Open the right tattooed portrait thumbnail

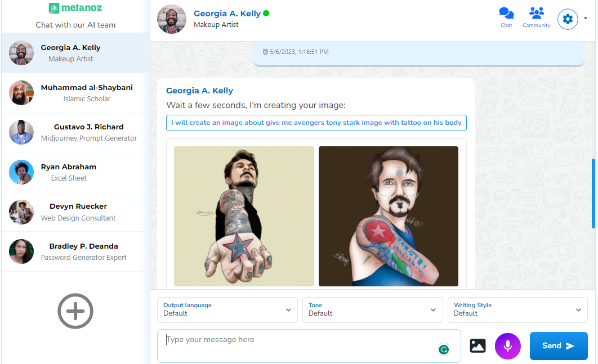tap(389, 216)
